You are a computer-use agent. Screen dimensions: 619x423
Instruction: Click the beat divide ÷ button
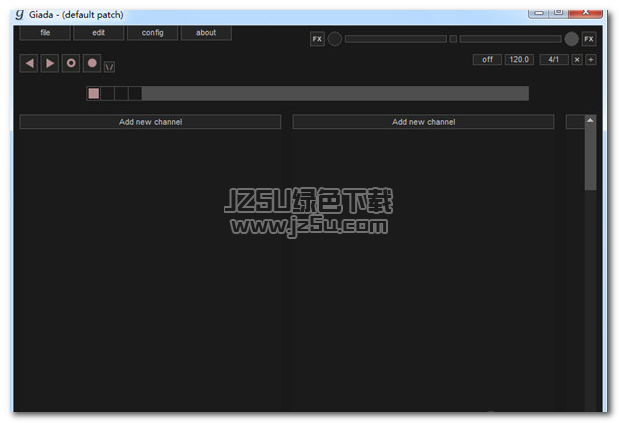pos(591,60)
